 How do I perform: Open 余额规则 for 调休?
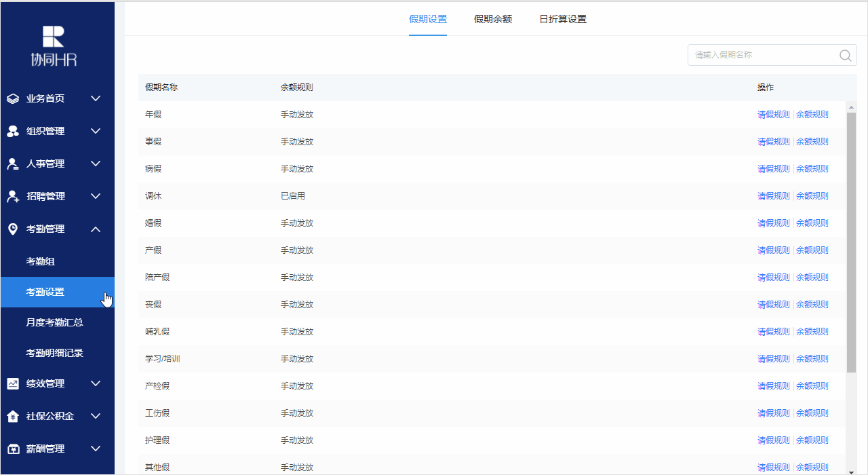coord(812,196)
